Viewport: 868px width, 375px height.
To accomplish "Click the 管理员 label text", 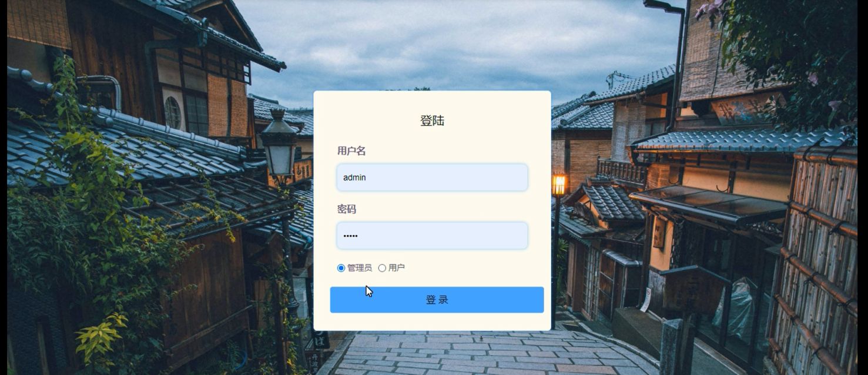I will click(360, 268).
